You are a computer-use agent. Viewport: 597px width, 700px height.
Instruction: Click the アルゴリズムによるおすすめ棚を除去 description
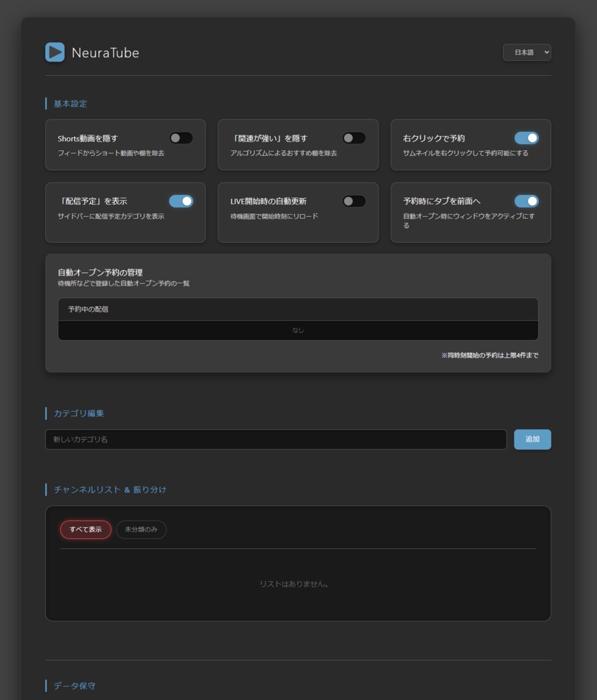(x=283, y=153)
